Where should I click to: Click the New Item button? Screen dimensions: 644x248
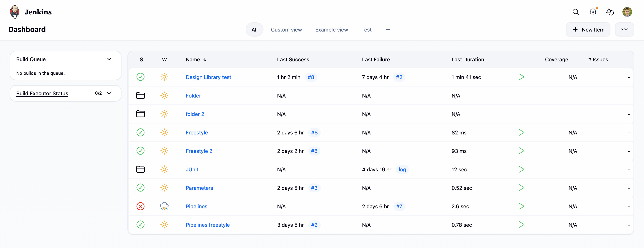(588, 29)
